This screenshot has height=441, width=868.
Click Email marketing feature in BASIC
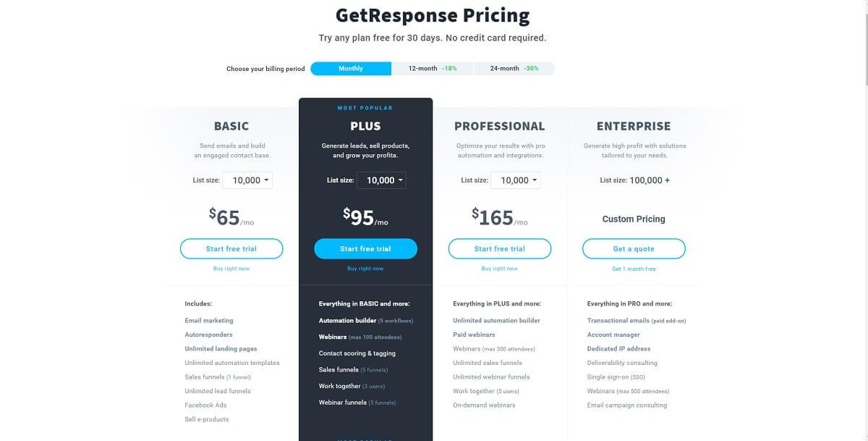coord(209,321)
